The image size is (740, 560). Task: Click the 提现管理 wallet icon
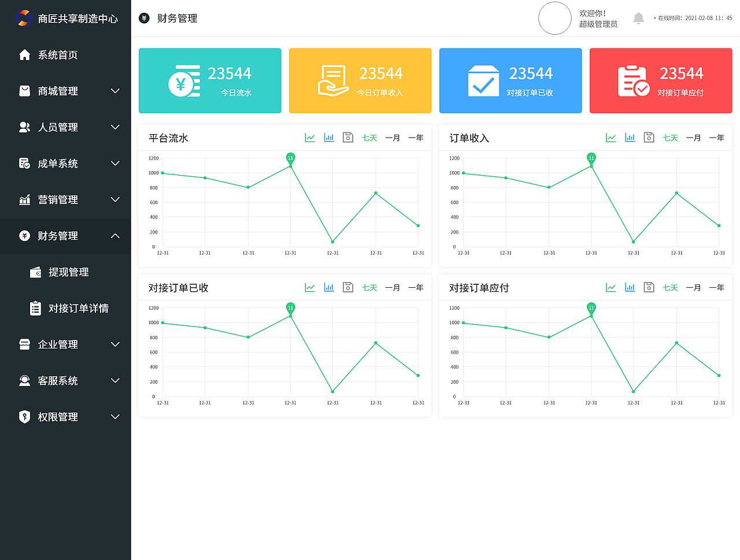35,272
